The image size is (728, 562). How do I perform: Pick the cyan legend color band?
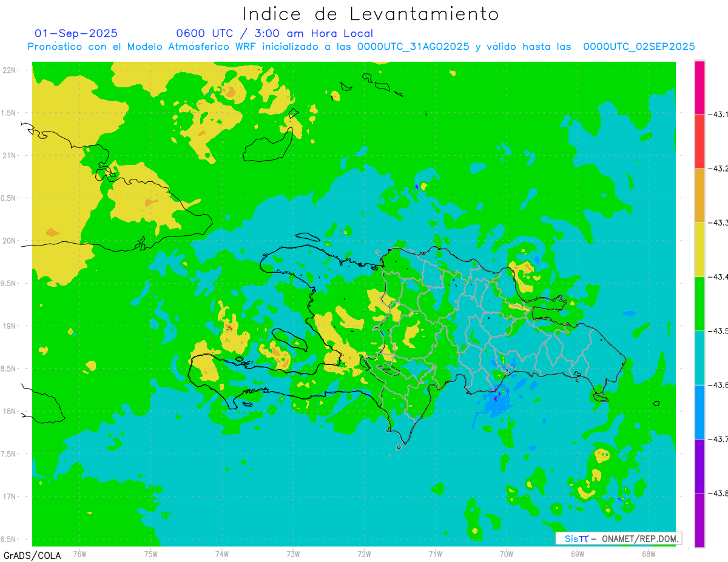coord(699,358)
